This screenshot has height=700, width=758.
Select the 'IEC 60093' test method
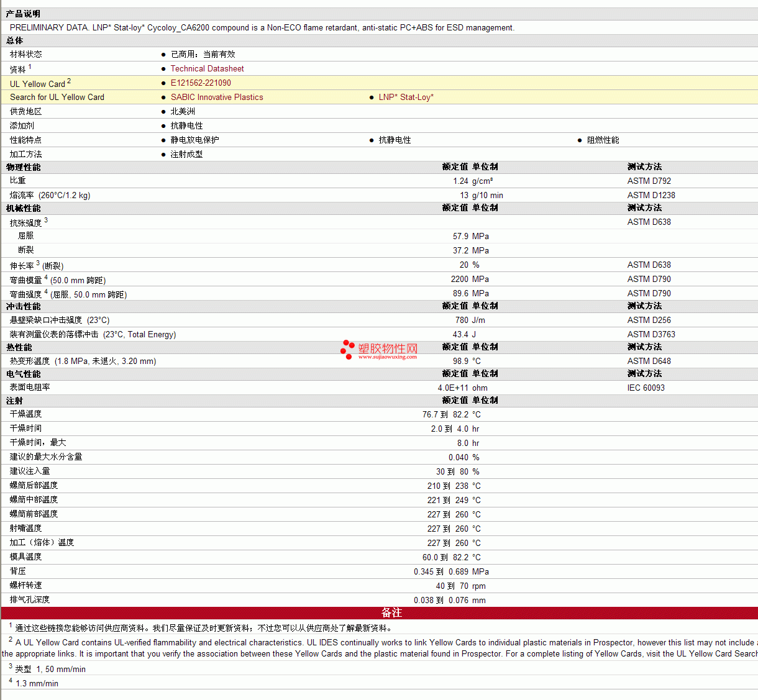pyautogui.click(x=646, y=388)
